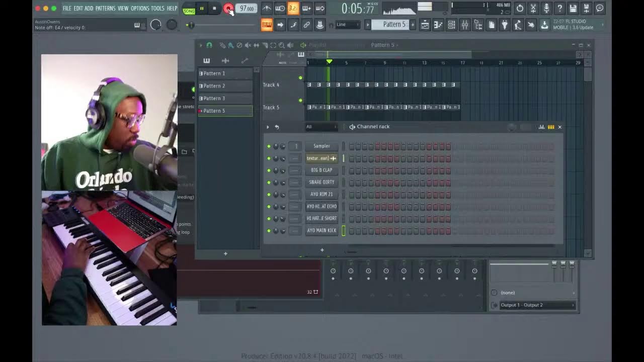Enable the BIG B CLAP channel light
Viewport: 644px width, 362px height.
(269, 170)
